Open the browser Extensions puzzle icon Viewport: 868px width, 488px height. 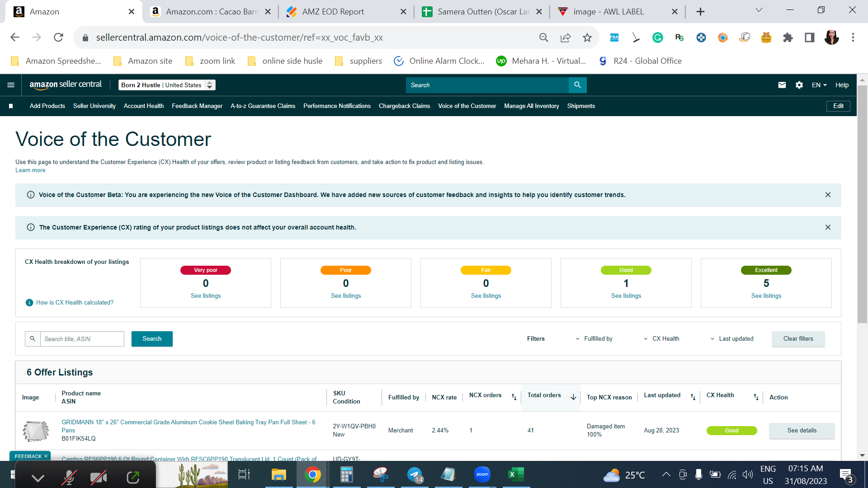(x=788, y=38)
